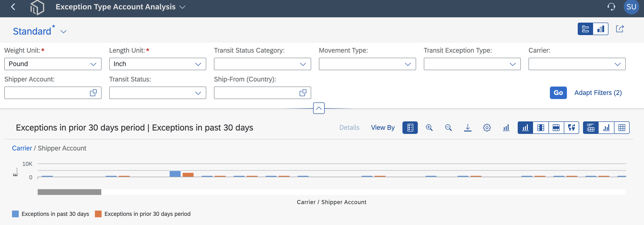Click the Details button

pyautogui.click(x=349, y=128)
